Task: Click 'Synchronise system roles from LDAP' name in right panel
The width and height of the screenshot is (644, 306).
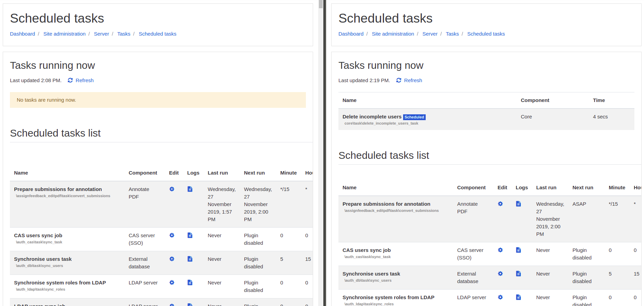Action: click(x=388, y=297)
